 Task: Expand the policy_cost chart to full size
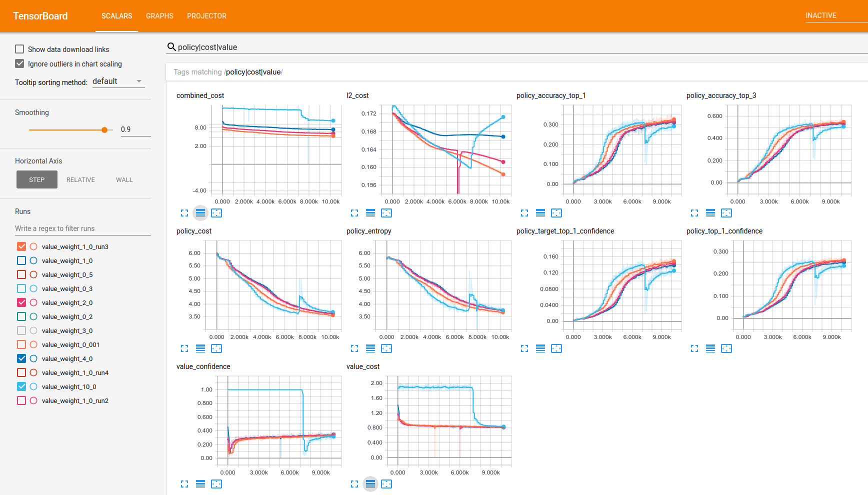pos(184,348)
